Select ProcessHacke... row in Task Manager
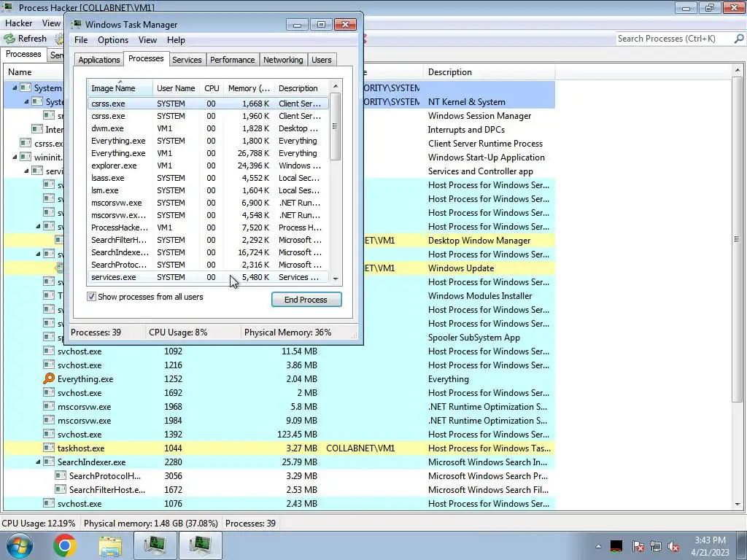747x560 pixels. pos(208,227)
